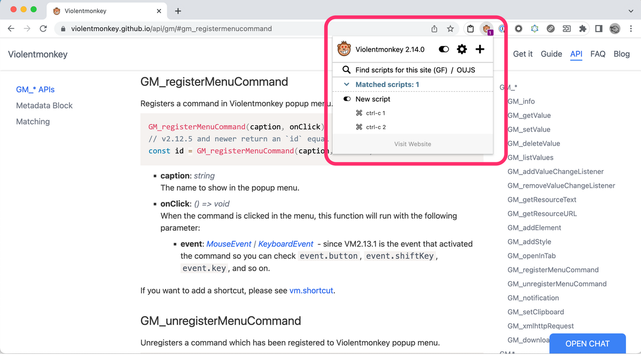Viewport: 641px width, 364px height.
Task: Share this page icon in address bar
Action: [x=434, y=29]
